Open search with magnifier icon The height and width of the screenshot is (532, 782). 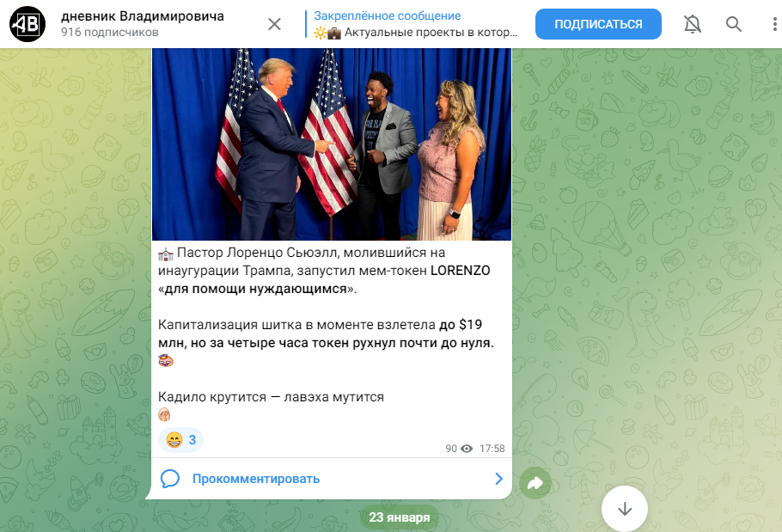coord(733,24)
